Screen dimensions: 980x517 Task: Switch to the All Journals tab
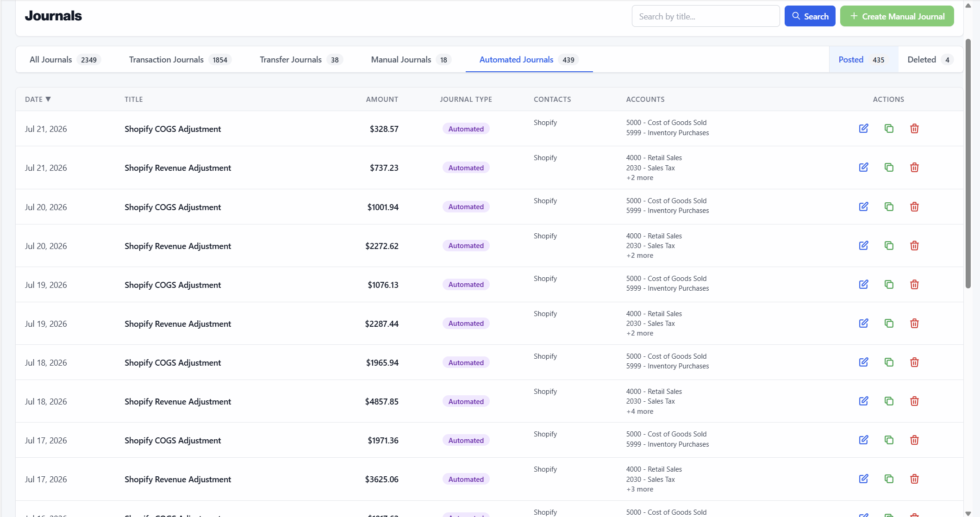point(65,60)
